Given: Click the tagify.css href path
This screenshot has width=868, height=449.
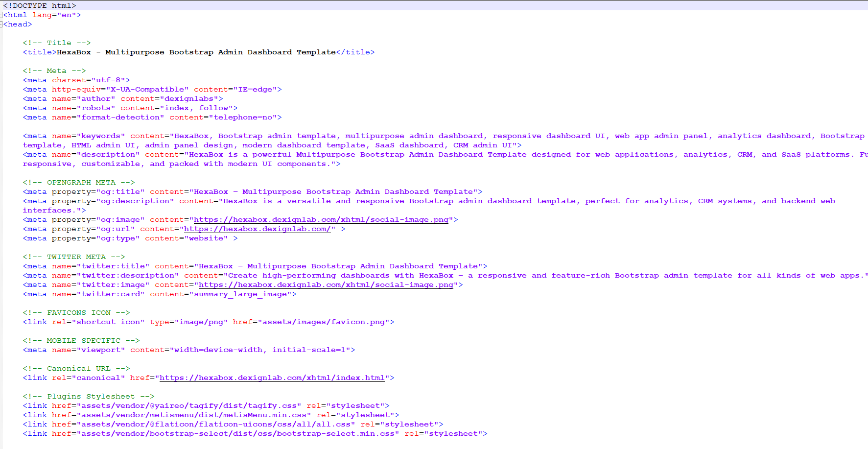Looking at the screenshot, I should (189, 406).
